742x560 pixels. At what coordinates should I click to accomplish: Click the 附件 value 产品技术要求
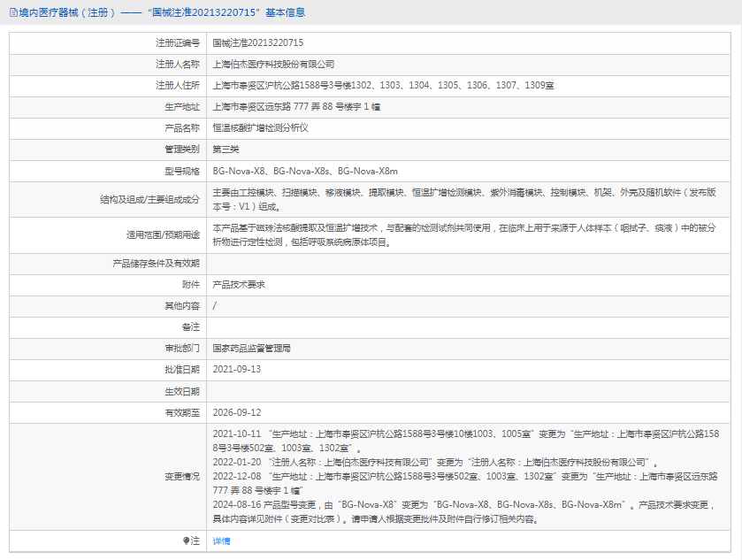click(239, 285)
